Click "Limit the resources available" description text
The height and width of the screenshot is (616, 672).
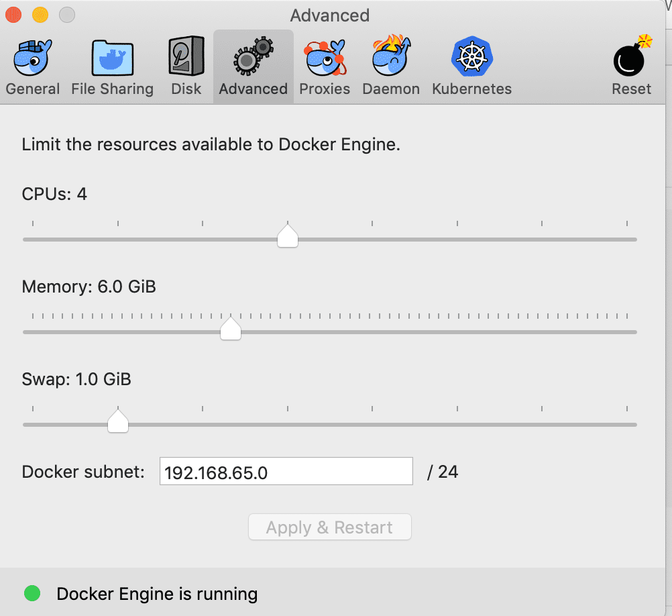[x=211, y=144]
